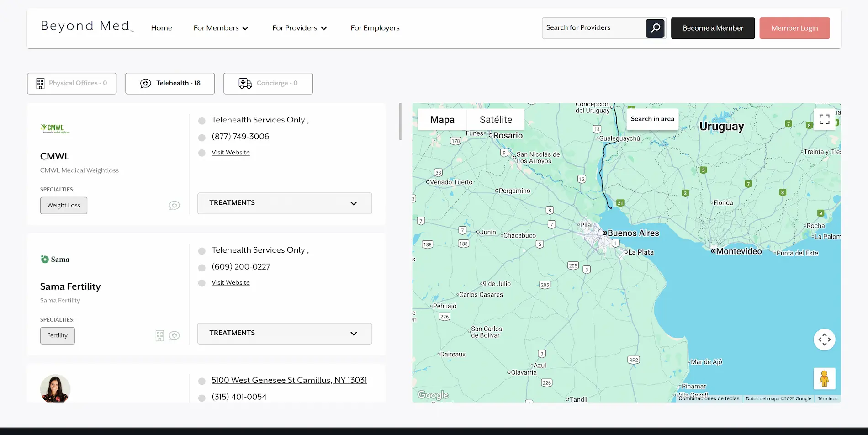The height and width of the screenshot is (435, 868).
Task: Open For Members dropdown menu
Action: (221, 28)
